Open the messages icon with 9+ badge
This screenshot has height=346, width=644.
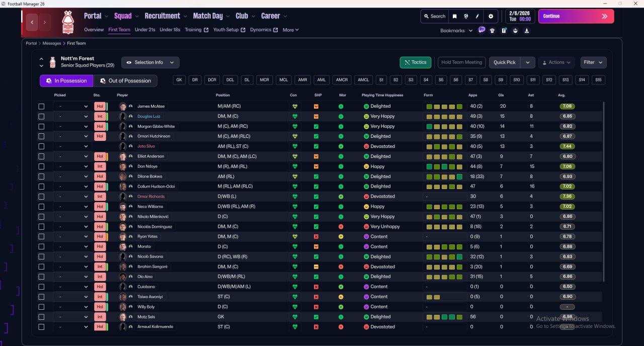tap(481, 30)
